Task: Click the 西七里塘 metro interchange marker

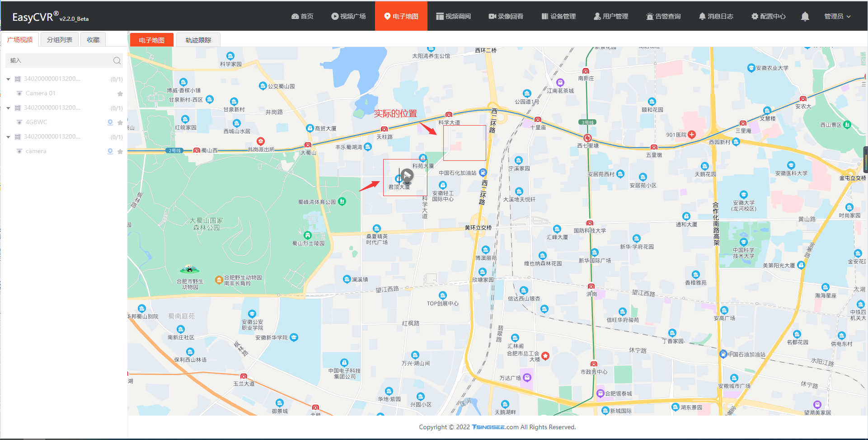Action: 587,138
